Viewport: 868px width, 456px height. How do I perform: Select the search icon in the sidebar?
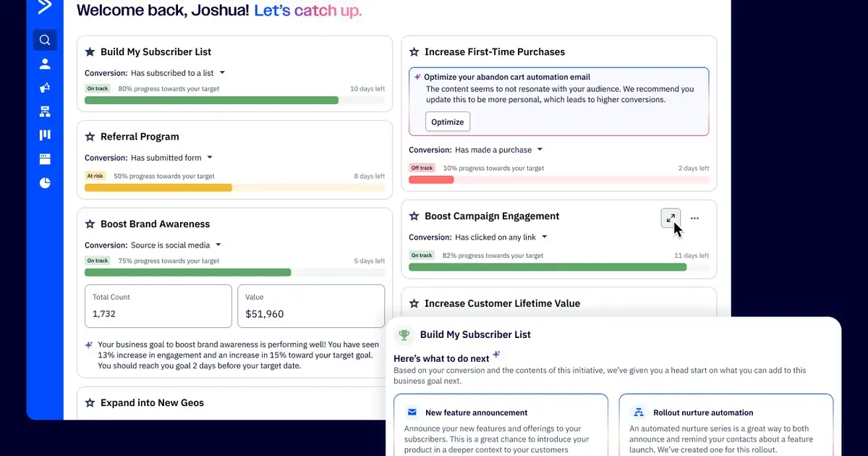click(45, 40)
